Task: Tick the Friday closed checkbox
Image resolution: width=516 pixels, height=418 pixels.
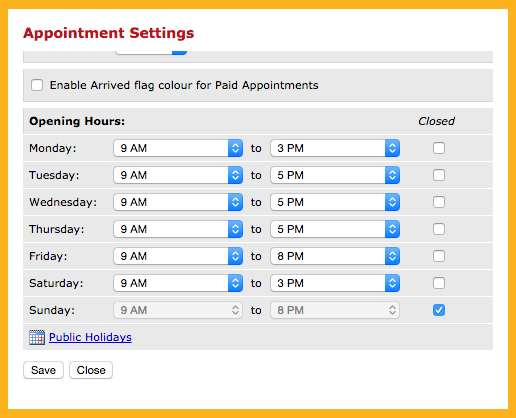Action: pyautogui.click(x=439, y=256)
